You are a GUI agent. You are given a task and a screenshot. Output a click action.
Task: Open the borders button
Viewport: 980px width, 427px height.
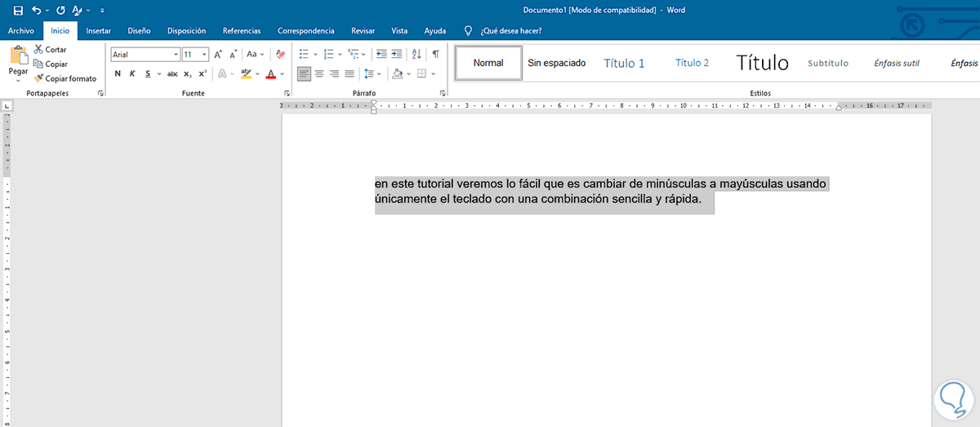pyautogui.click(x=421, y=73)
